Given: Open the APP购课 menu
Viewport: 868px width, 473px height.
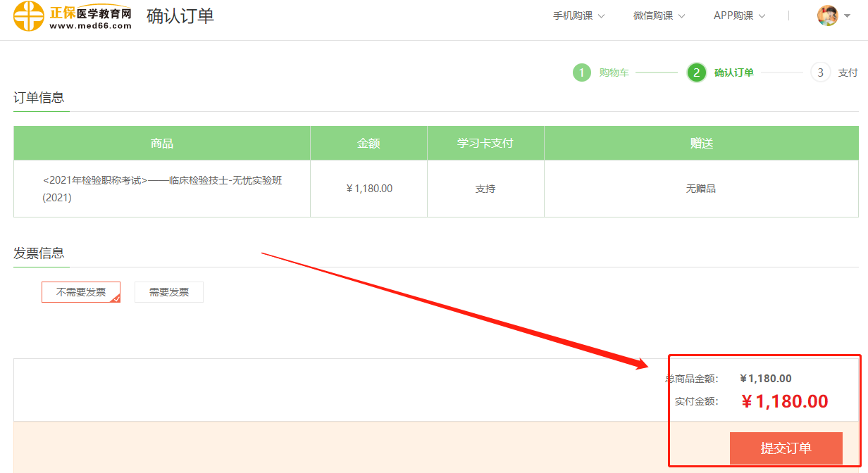Looking at the screenshot, I should 739,15.
